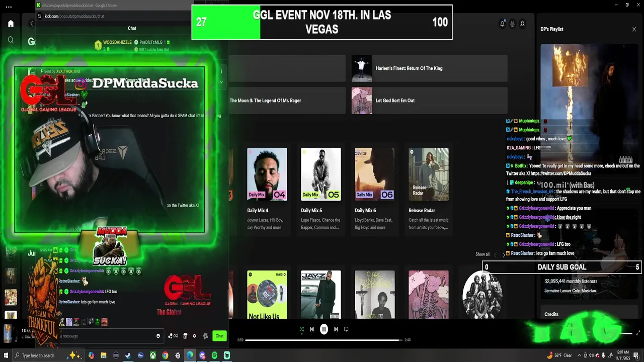Expand the pinned message chevron in chat
Viewport: 644px width, 362px height.
[x=221, y=82]
